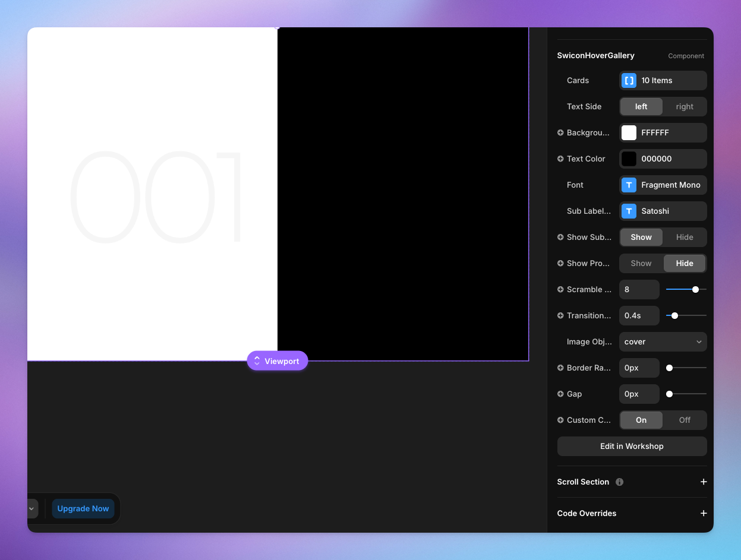Viewport: 741px width, 560px height.
Task: Open the white Background color swatch
Action: [629, 133]
